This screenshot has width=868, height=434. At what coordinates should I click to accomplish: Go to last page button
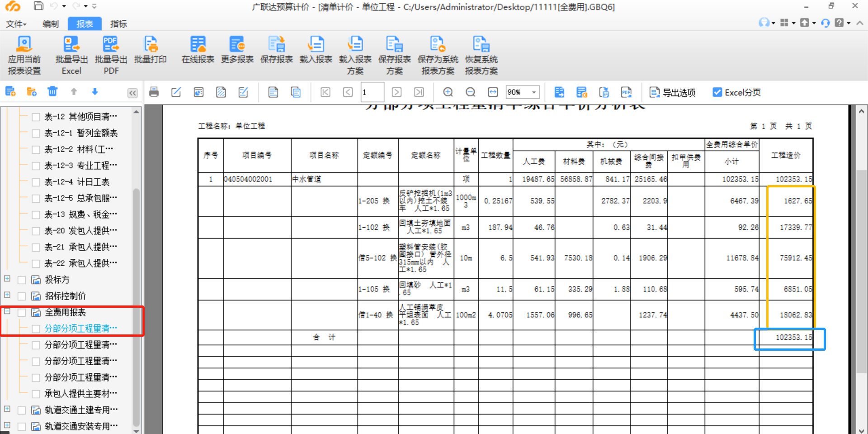419,92
